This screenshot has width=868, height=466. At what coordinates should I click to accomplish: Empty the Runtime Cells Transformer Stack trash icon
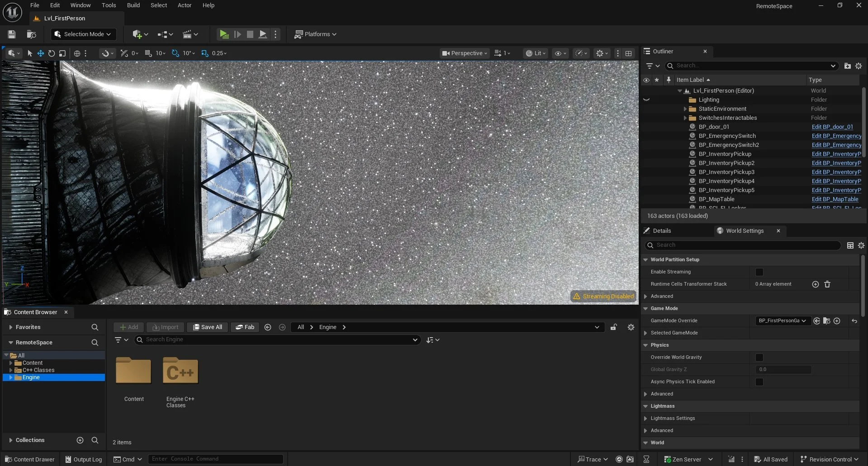pyautogui.click(x=827, y=284)
